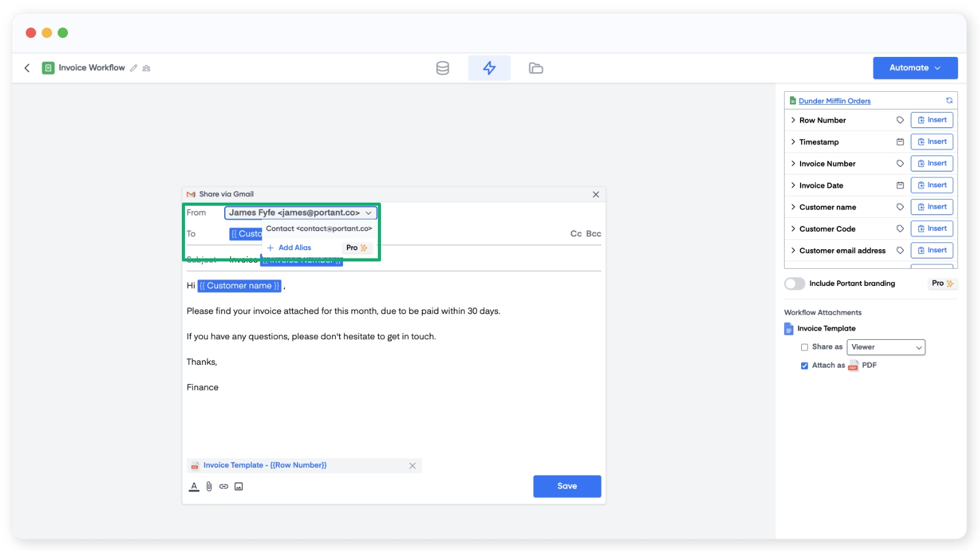Open the Dunder Mifflin Orders link

834,101
